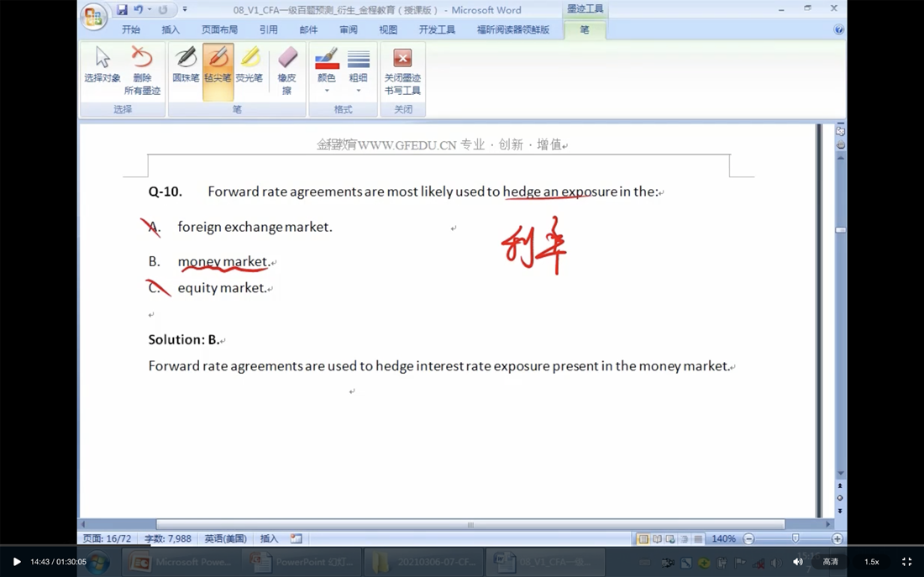Click zoom in plus button
This screenshot has height=577, width=924.
point(837,538)
